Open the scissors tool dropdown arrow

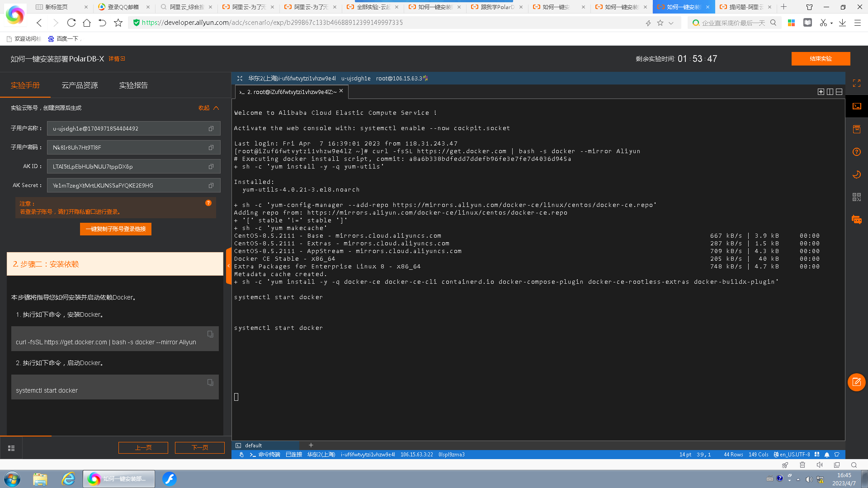click(832, 23)
